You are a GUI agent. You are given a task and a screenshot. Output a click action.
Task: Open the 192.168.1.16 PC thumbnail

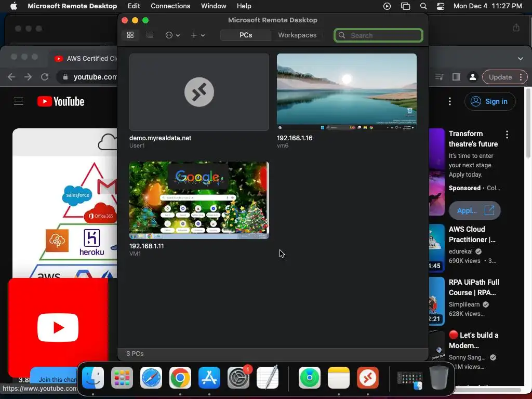pyautogui.click(x=347, y=92)
